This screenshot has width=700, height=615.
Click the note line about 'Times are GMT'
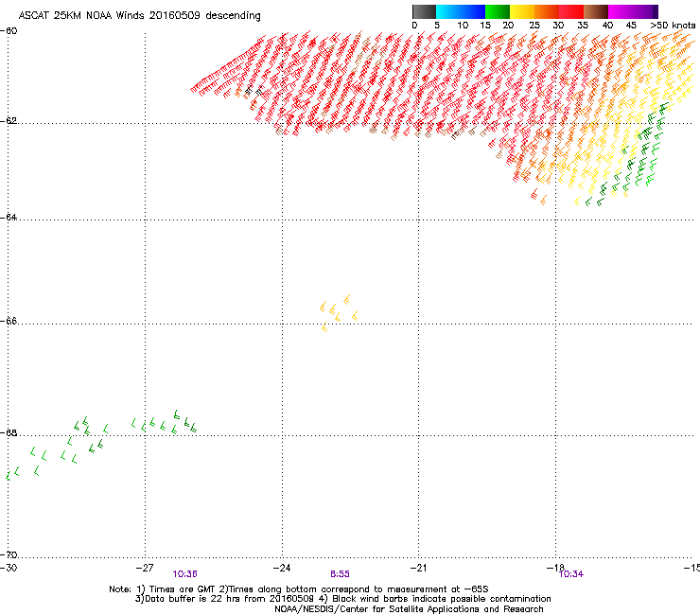[x=298, y=589]
